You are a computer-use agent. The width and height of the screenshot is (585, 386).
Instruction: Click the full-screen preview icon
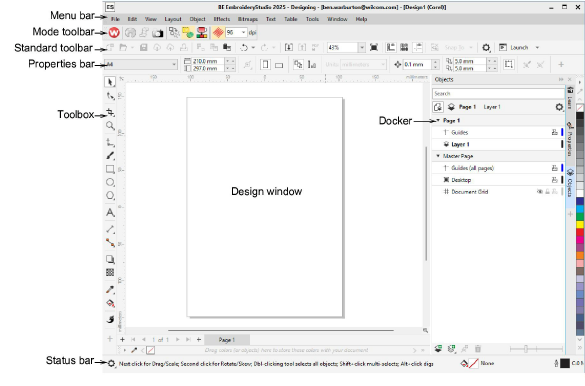[x=374, y=47]
